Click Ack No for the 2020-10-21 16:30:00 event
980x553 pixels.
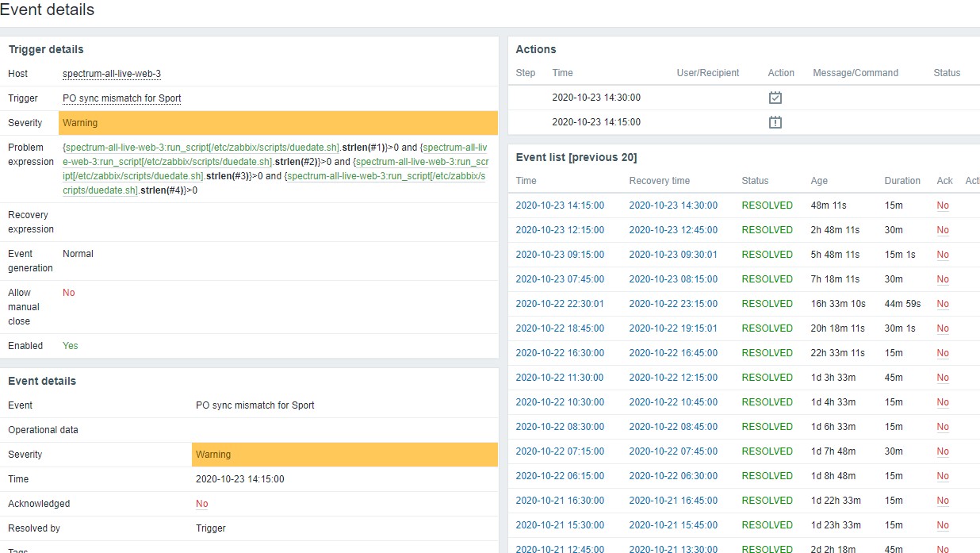(942, 501)
